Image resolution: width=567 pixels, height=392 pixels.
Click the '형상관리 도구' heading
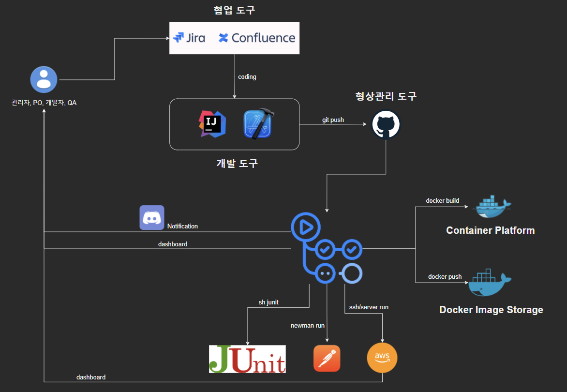(x=386, y=96)
